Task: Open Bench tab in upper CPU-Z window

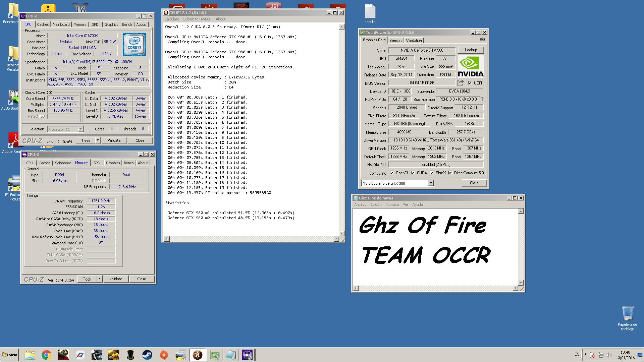Action: coord(127,24)
